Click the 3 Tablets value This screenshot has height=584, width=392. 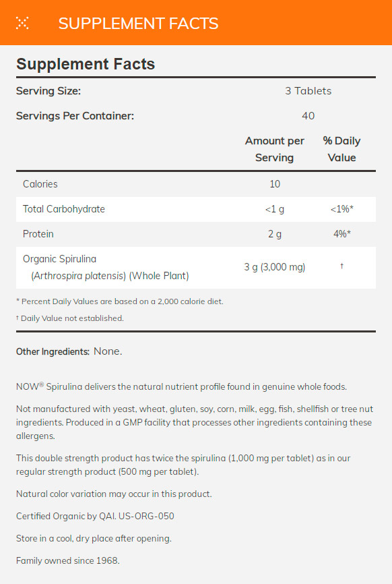pos(308,91)
